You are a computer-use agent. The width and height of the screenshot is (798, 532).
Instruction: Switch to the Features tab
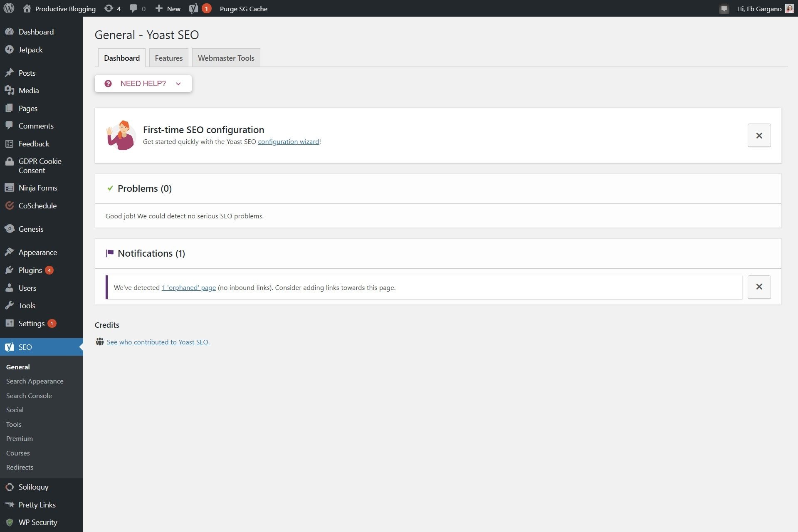tap(169, 58)
